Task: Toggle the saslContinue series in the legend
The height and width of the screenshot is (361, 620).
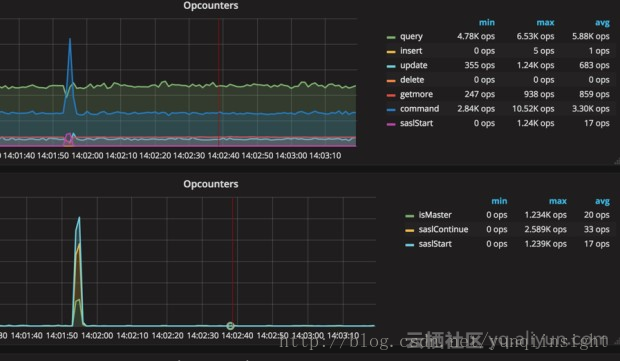Action: pos(443,229)
